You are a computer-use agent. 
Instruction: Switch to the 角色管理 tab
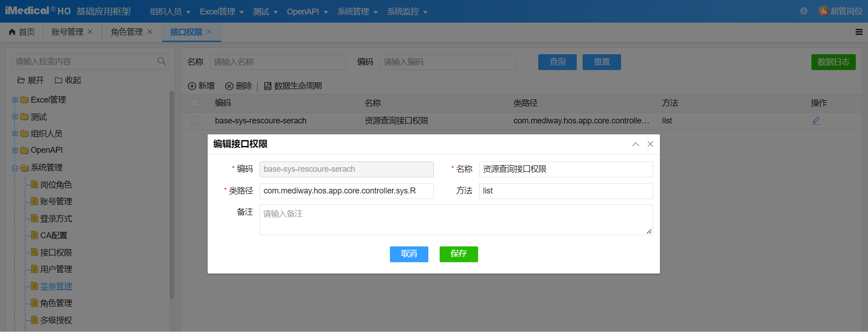127,32
